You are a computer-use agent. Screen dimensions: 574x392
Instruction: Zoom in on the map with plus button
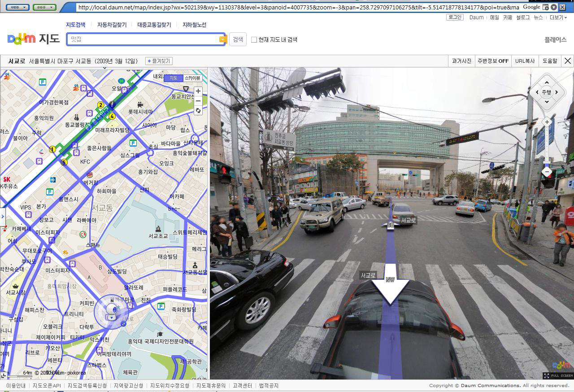click(198, 91)
